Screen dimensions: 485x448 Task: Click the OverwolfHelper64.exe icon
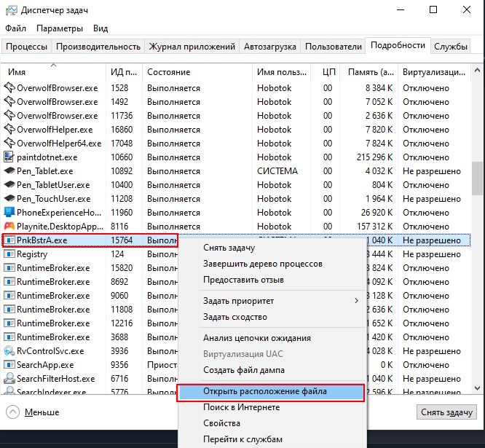pyautogui.click(x=9, y=144)
